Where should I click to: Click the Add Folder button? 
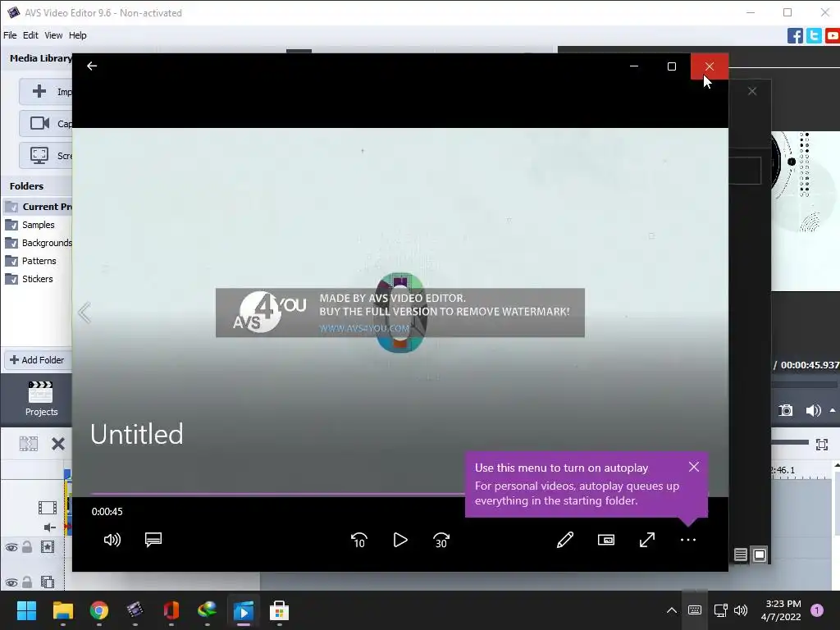[37, 360]
